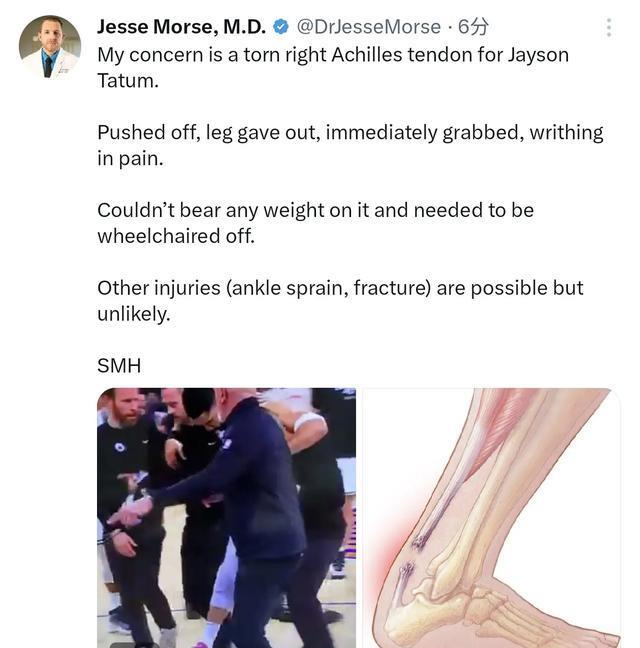Click the Jesse Morse, M.D. display name
The width and height of the screenshot is (640, 648).
[181, 27]
